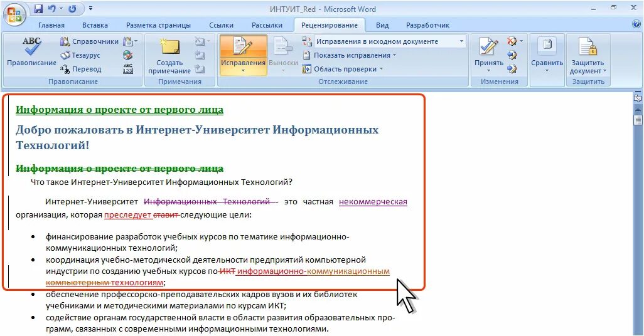Repeat the last action with the redo icon
Image resolution: width=644 pixels, height=336 pixels.
tap(72, 9)
